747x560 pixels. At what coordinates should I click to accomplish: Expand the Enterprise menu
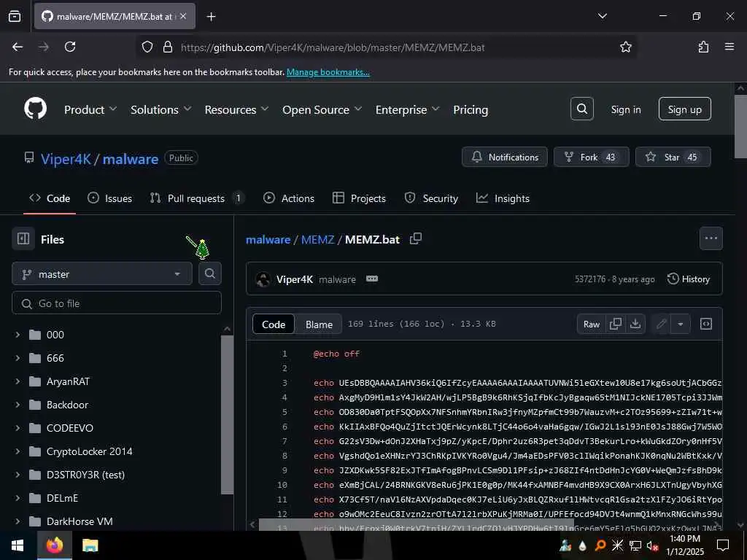(x=407, y=109)
